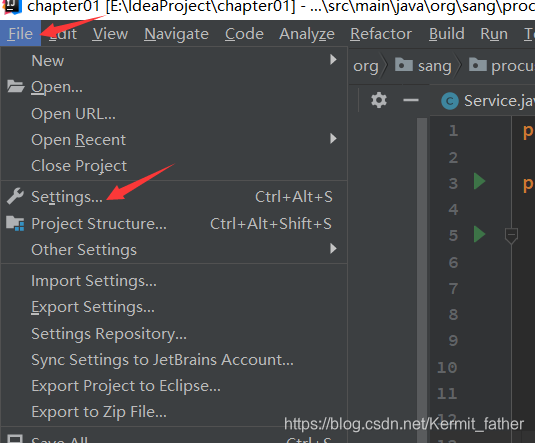Click the gear icon in project panel header
Image resolution: width=535 pixels, height=443 pixels.
point(379,100)
